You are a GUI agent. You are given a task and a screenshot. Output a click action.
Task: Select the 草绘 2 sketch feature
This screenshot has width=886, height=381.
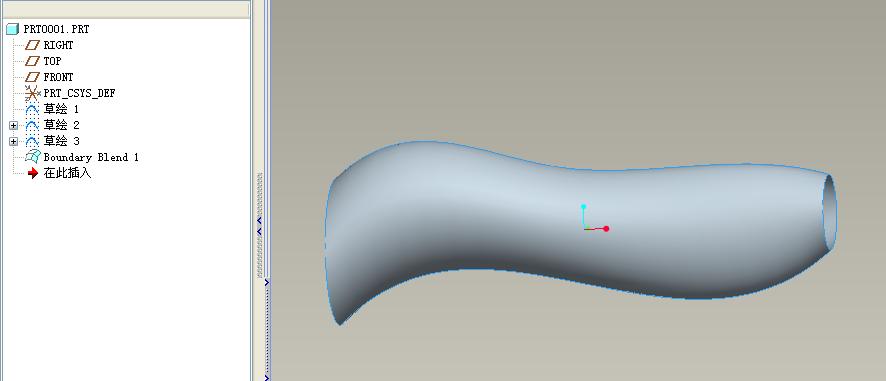pyautogui.click(x=61, y=125)
